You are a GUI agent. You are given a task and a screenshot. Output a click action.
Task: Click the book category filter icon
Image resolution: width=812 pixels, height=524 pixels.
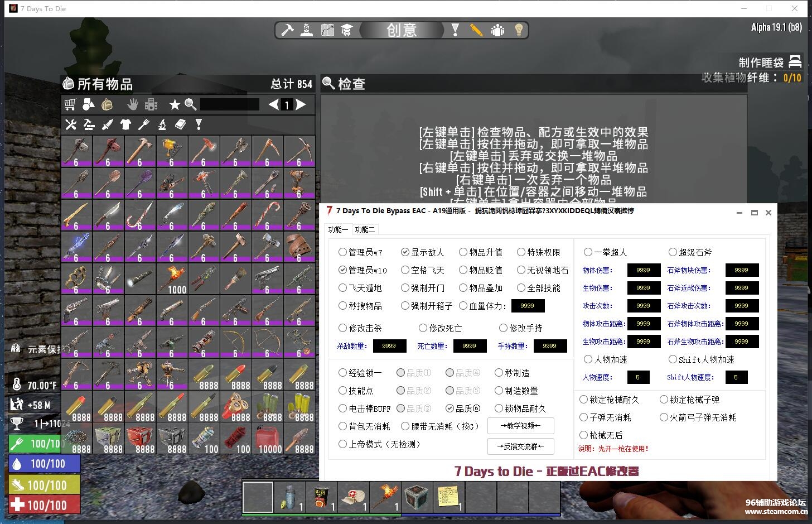(x=180, y=124)
